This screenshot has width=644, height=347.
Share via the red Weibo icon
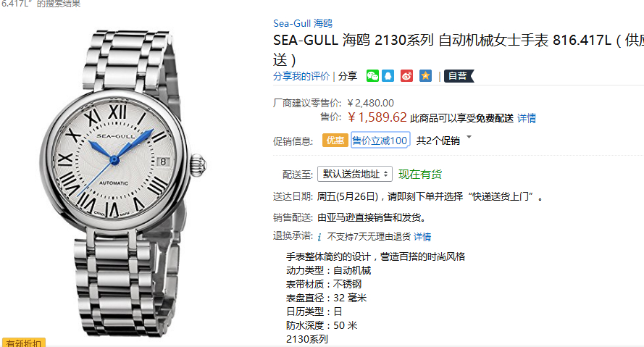[x=406, y=76]
